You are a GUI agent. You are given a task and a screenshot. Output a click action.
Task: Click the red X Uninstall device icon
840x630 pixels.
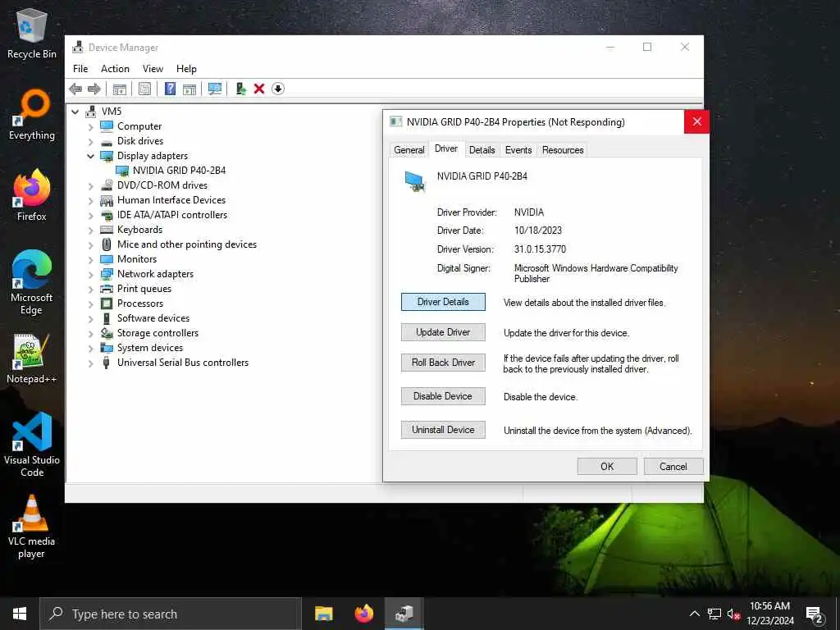click(x=259, y=89)
